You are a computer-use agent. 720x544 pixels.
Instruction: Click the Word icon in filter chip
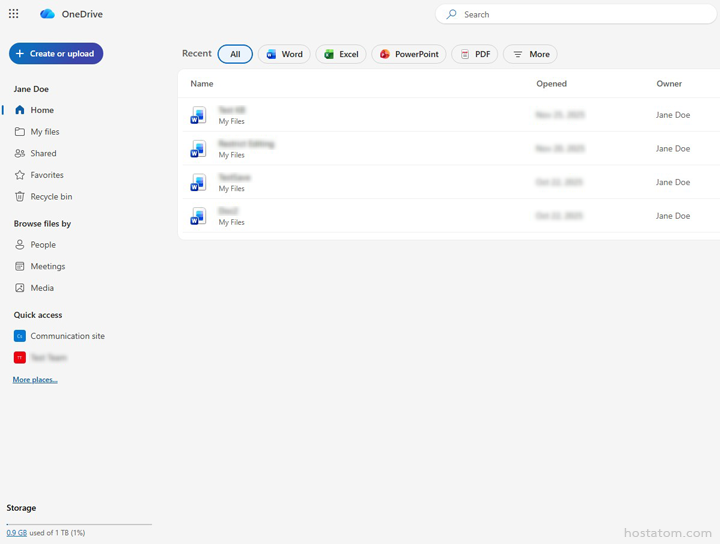[271, 54]
